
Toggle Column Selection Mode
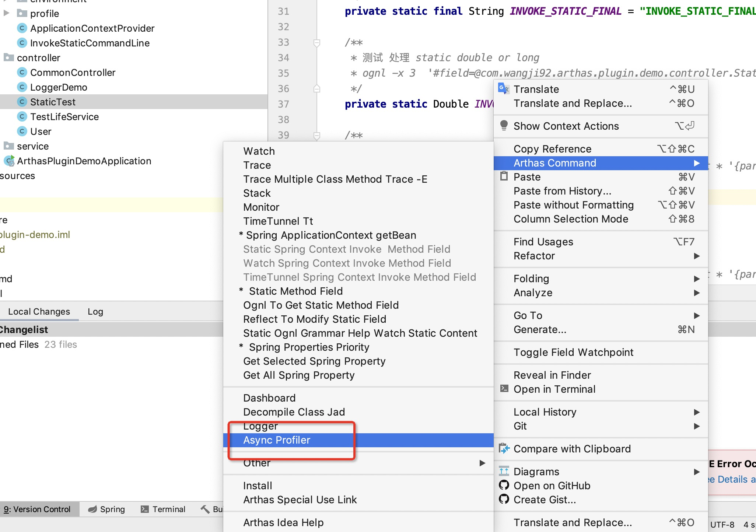pos(571,219)
